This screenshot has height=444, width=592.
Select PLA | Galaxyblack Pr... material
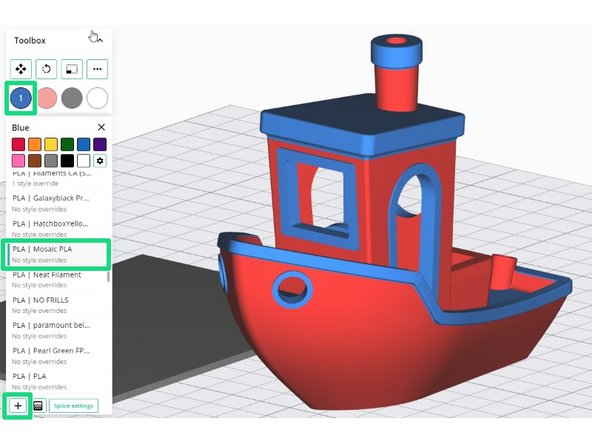[57, 203]
